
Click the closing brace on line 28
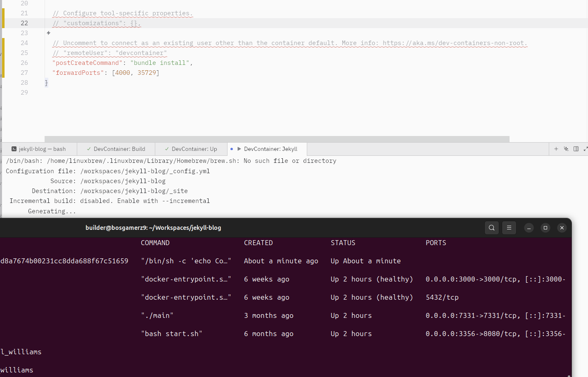click(46, 83)
